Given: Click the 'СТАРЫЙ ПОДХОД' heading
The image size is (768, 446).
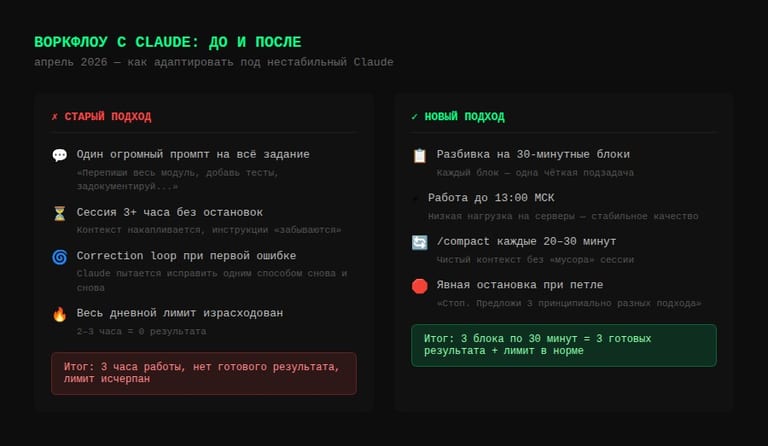Looking at the screenshot, I should pos(108,117).
